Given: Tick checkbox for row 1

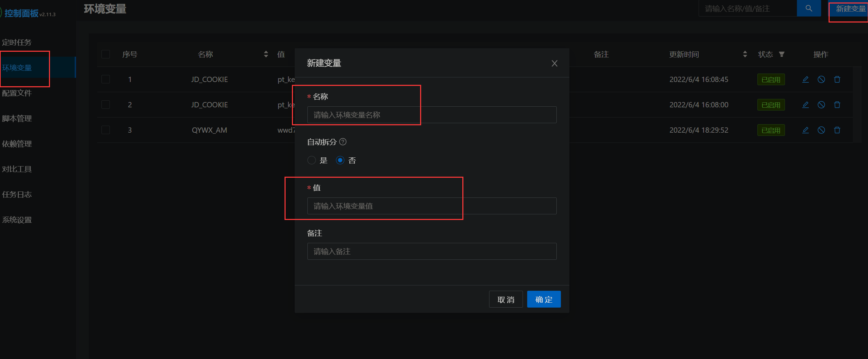Looking at the screenshot, I should (106, 80).
